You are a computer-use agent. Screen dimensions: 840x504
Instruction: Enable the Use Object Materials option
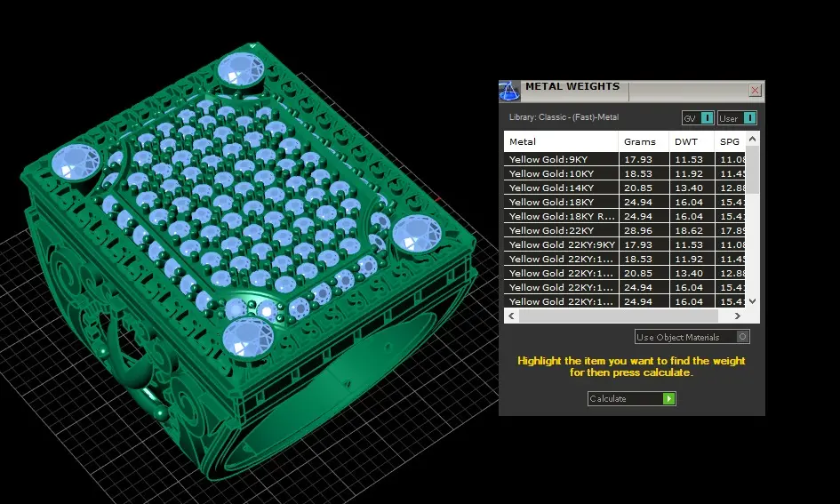pyautogui.click(x=692, y=337)
